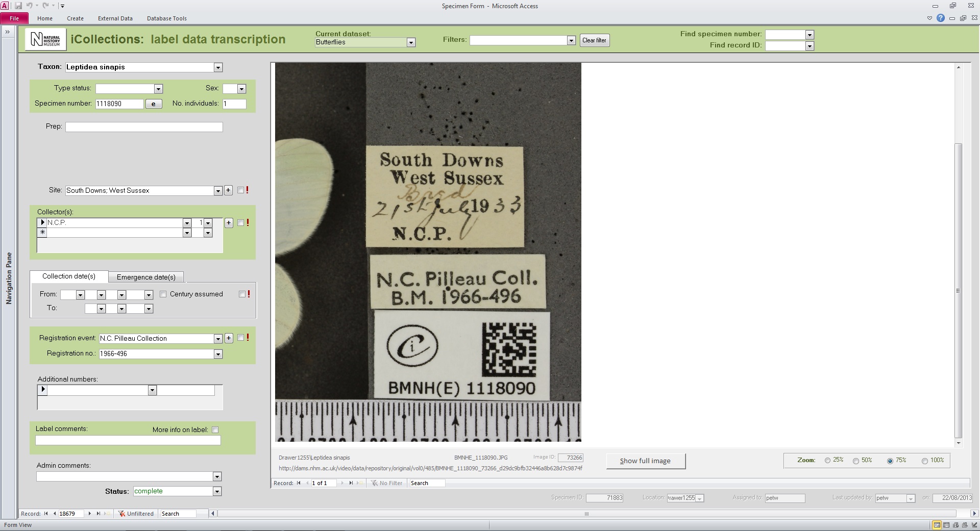Go to previous record from record 18679

point(55,514)
